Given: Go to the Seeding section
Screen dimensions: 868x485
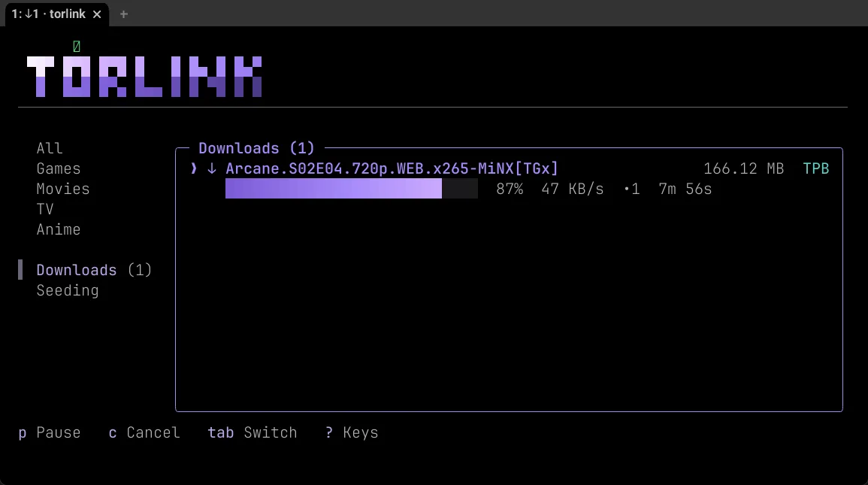Looking at the screenshot, I should point(68,290).
